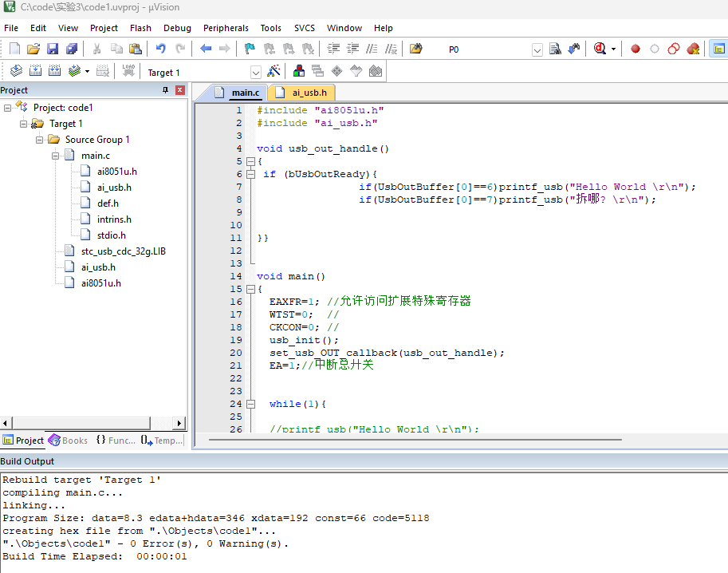Open Find in Files icon
Screen dimensions: 728x573
416,49
